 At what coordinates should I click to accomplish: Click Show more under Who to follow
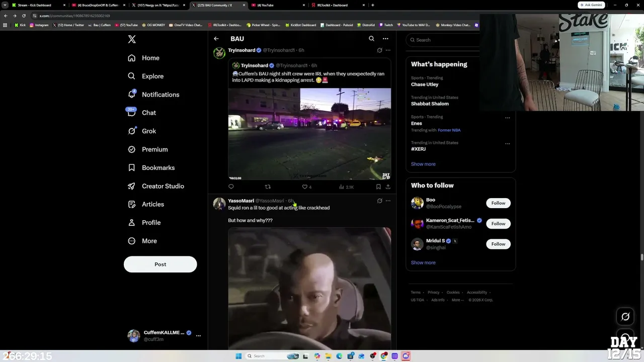click(423, 262)
